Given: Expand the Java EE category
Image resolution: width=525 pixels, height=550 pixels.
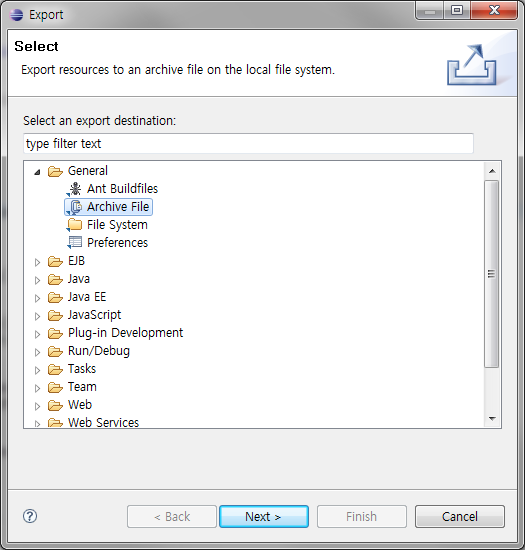Looking at the screenshot, I should coord(37,298).
